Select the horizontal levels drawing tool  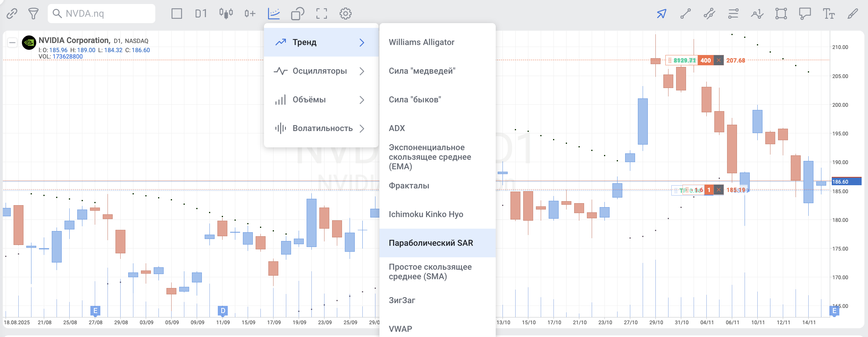(733, 14)
